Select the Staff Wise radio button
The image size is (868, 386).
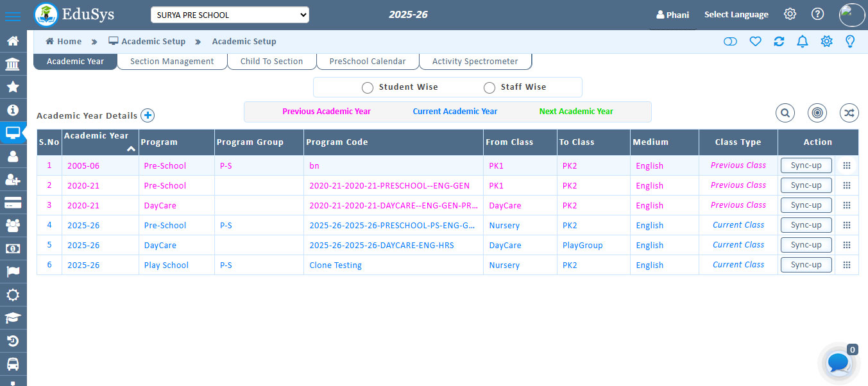[x=489, y=87]
